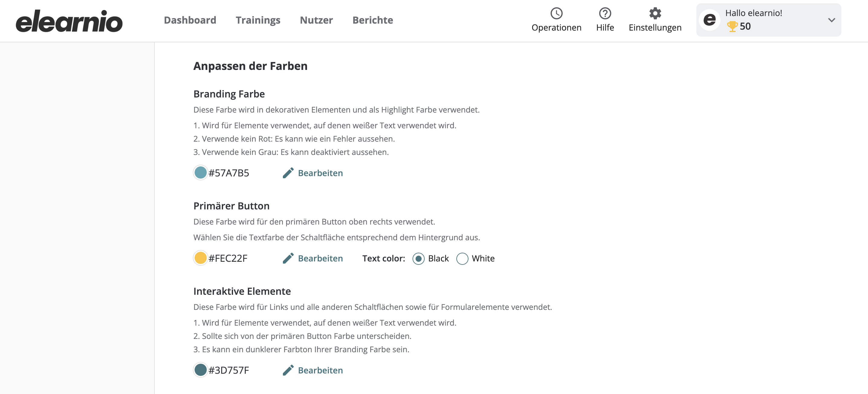
Task: Click the elearnio avatar icon
Action: (709, 20)
